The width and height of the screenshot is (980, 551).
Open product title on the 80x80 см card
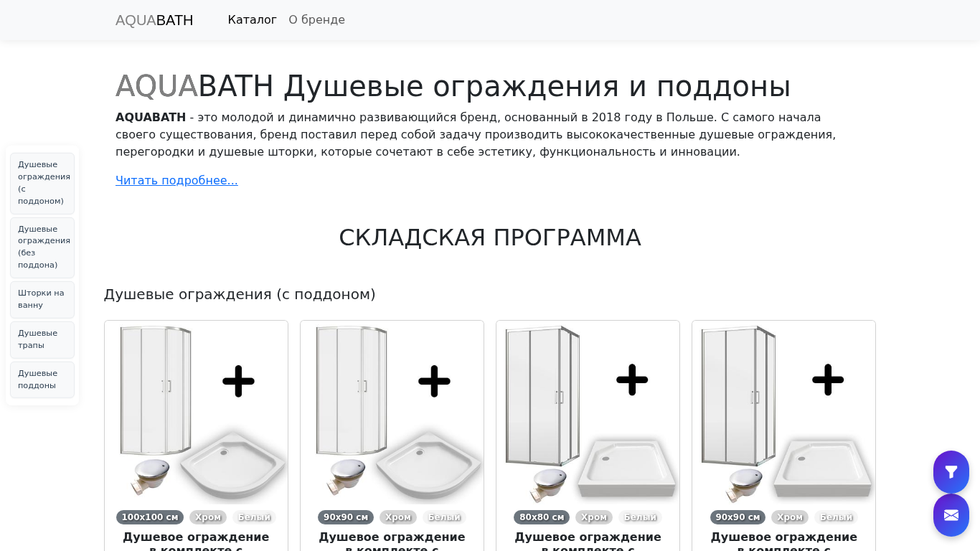click(588, 541)
